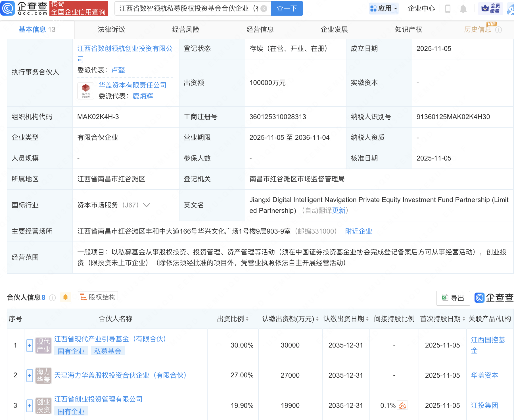The height and width of the screenshot is (420, 514).
Task: Open the 附近企业 nearby companies link
Action: 358,231
